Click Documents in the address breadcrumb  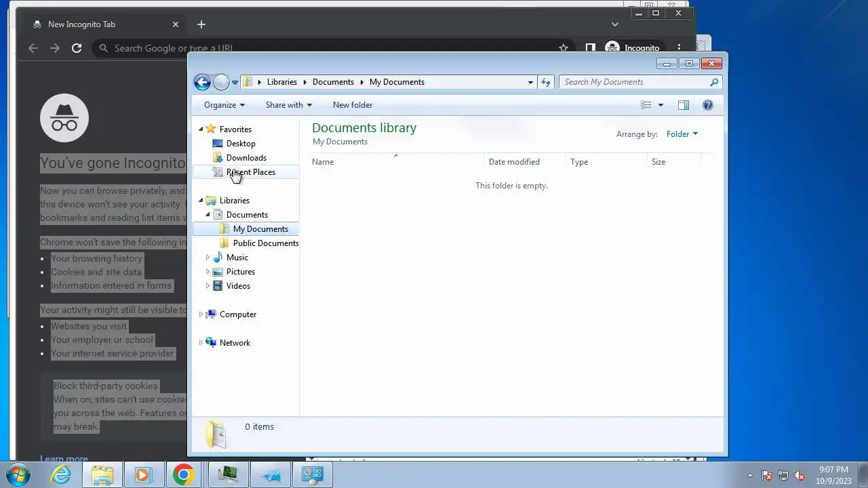pyautogui.click(x=333, y=82)
